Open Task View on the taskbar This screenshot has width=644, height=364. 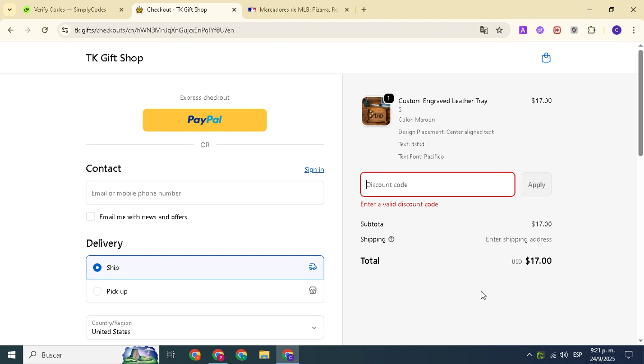(170, 355)
